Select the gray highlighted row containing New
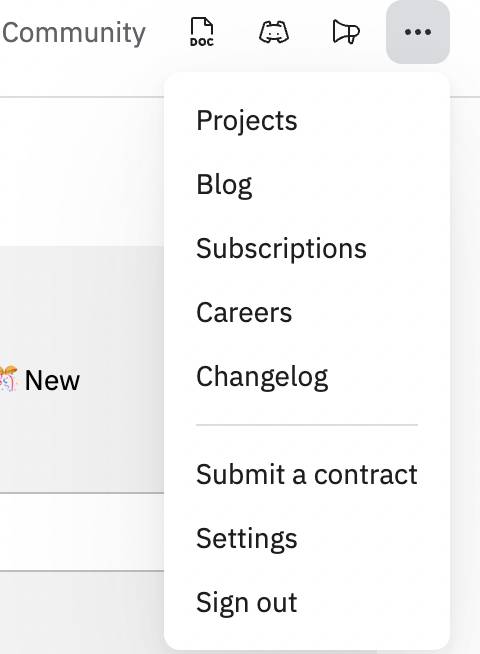Viewport: 480px width, 654px height. pyautogui.click(x=82, y=369)
